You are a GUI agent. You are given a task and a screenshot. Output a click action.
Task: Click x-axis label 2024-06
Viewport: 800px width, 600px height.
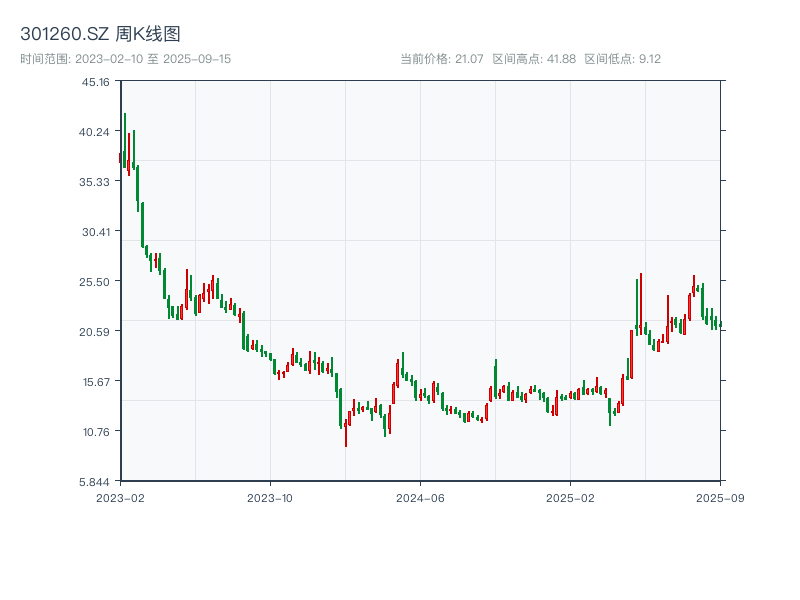pyautogui.click(x=420, y=498)
